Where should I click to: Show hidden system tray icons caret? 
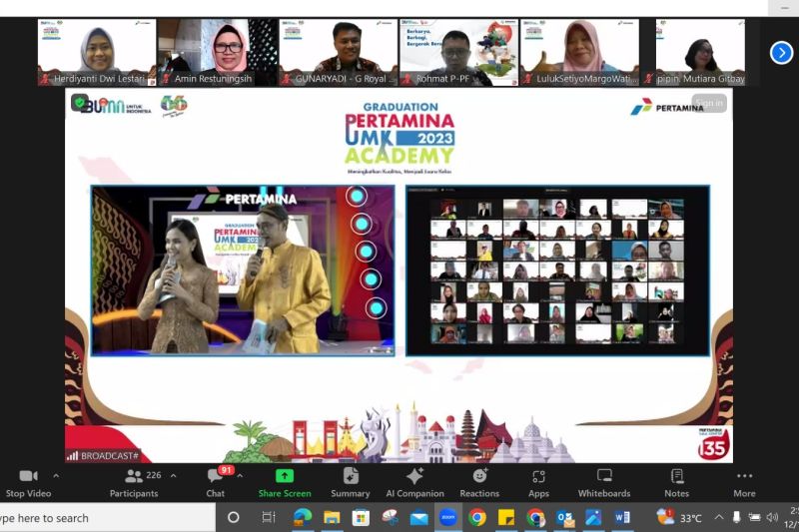point(719,517)
